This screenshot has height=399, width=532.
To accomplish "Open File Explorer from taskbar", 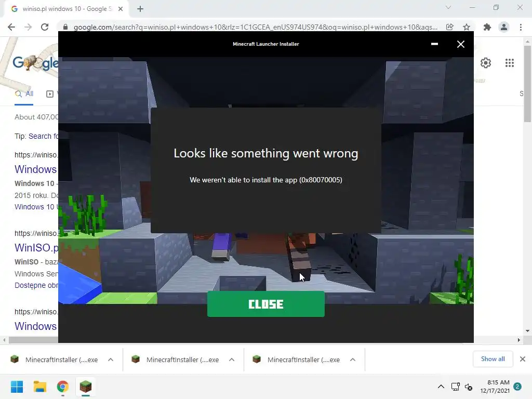I will click(x=39, y=387).
